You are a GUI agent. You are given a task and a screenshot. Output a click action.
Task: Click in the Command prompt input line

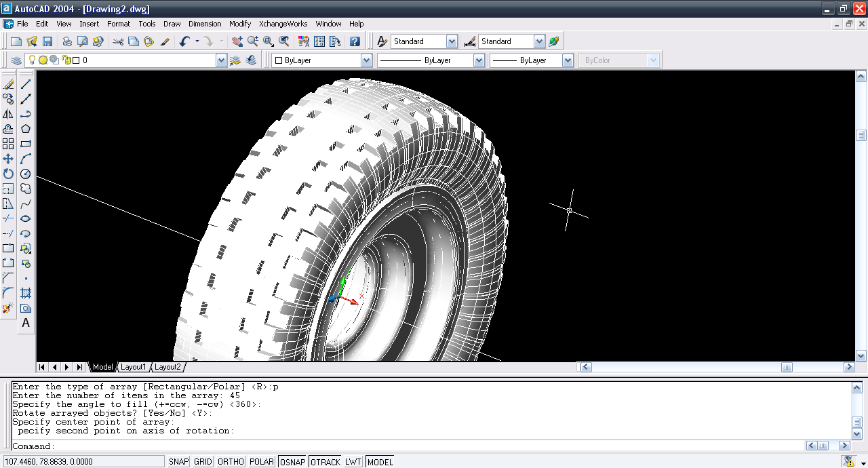tap(407, 446)
